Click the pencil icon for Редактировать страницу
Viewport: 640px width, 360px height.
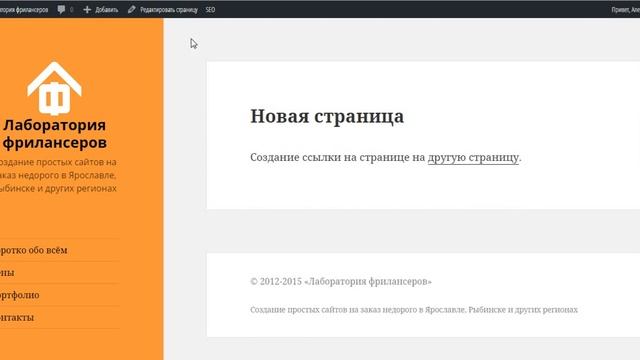131,9
